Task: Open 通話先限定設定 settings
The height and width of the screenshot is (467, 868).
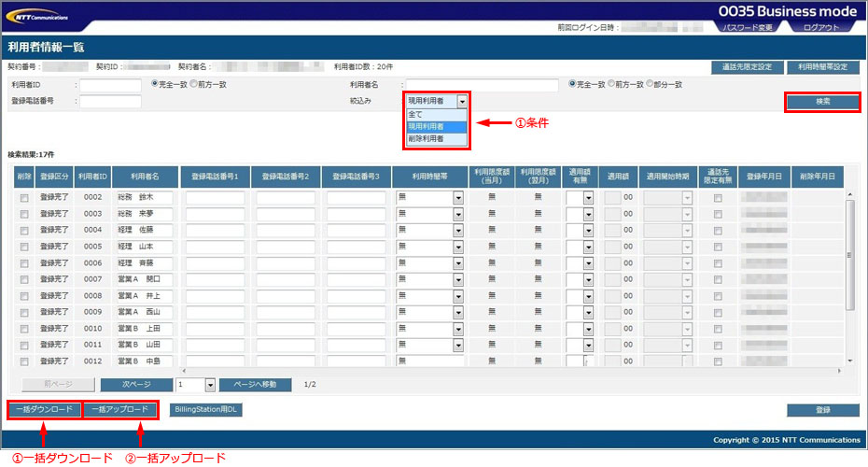Action: point(746,67)
